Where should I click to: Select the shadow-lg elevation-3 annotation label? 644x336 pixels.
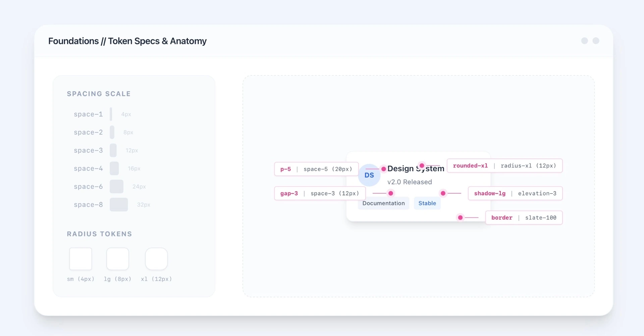[x=515, y=193]
